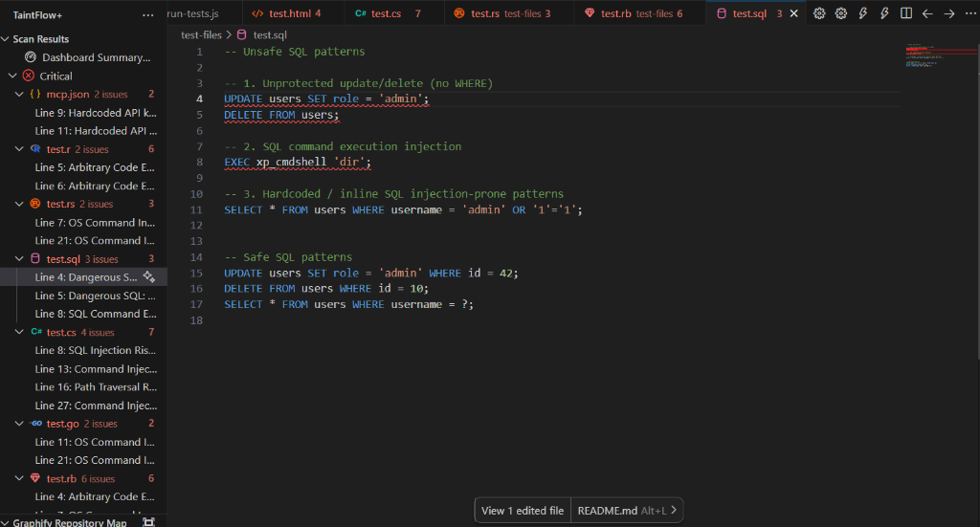
Task: Open Dashboard Summary in Scan Results
Action: coord(96,56)
